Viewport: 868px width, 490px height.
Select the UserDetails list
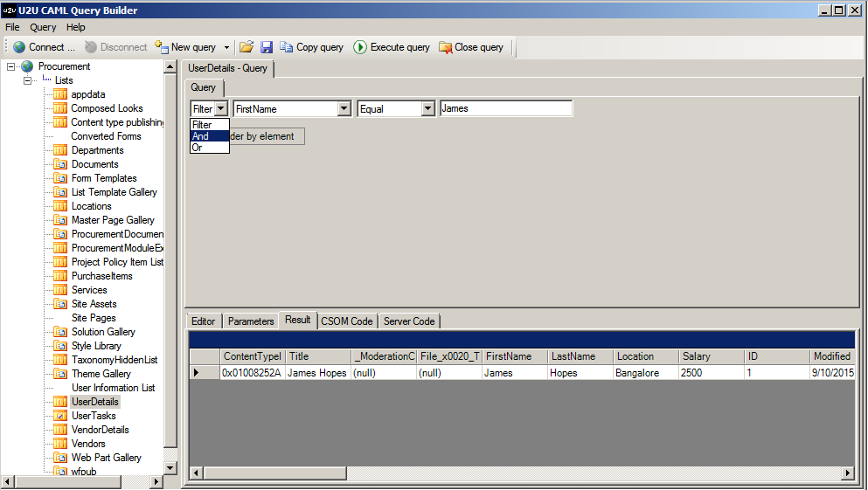point(95,402)
